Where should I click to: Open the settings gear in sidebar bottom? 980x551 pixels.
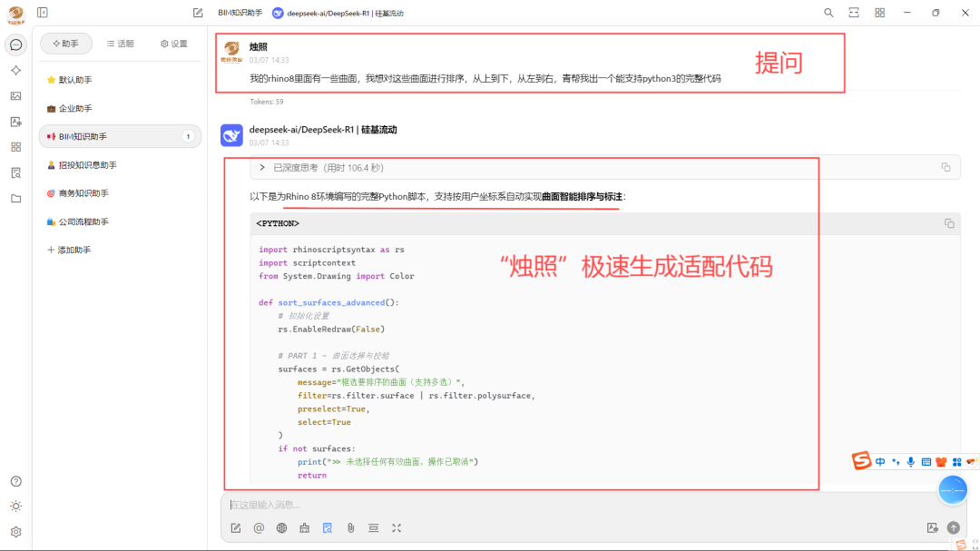click(x=16, y=532)
